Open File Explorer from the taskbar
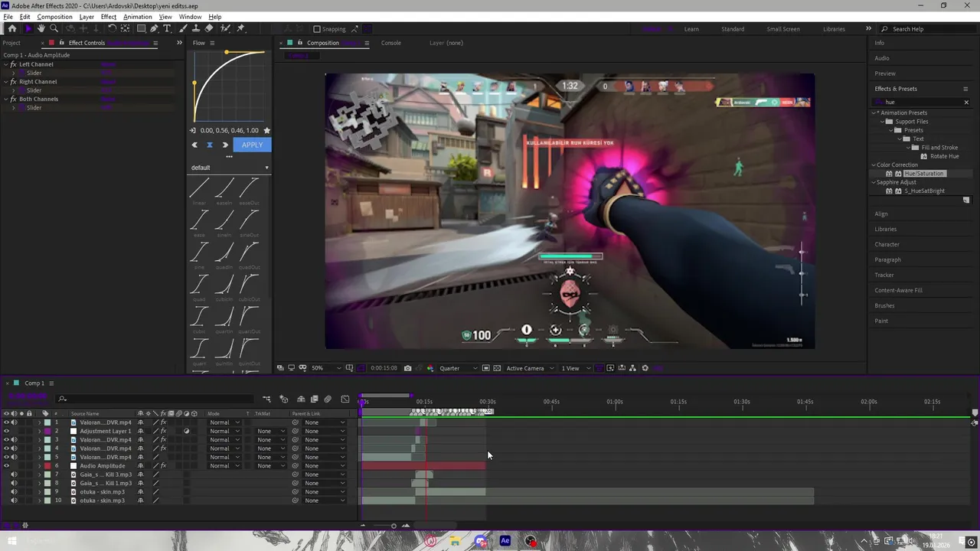Image resolution: width=980 pixels, height=551 pixels. pos(455,541)
